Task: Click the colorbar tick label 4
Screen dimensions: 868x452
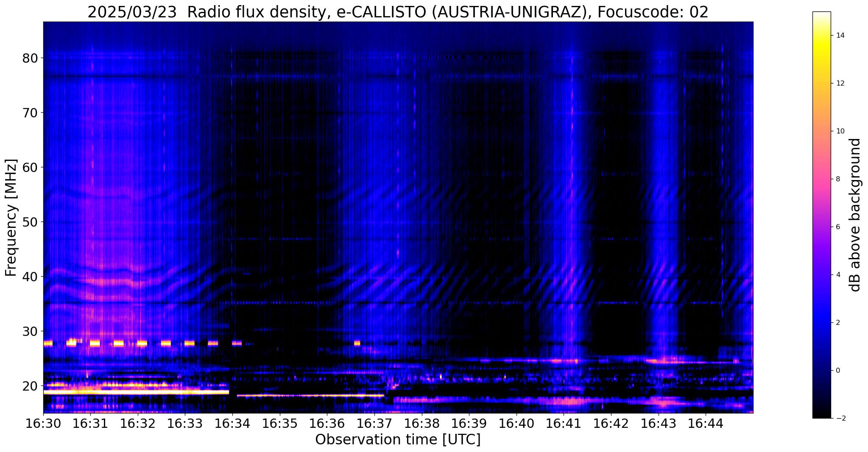Action: [x=837, y=275]
